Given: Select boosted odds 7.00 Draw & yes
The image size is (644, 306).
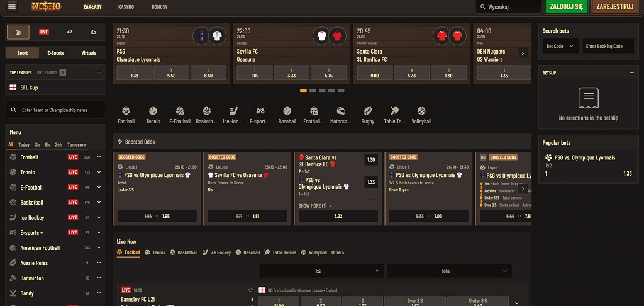Looking at the screenshot, I should pyautogui.click(x=429, y=216).
